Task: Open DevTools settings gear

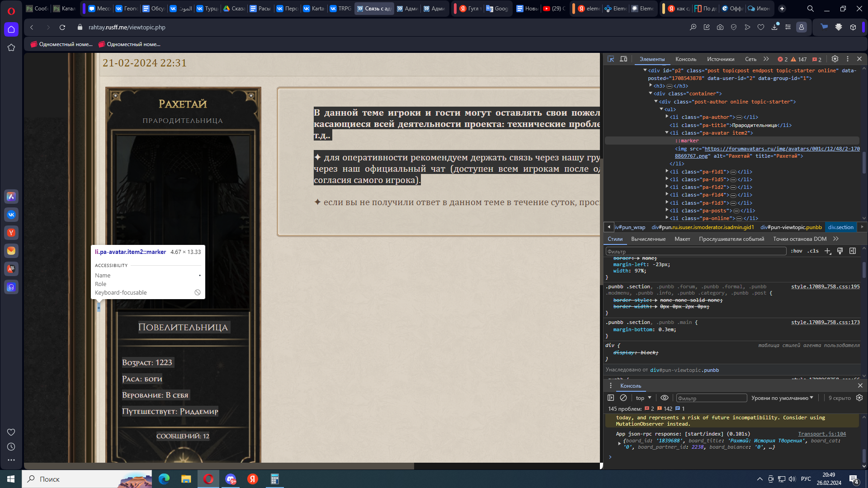Action: [x=835, y=59]
